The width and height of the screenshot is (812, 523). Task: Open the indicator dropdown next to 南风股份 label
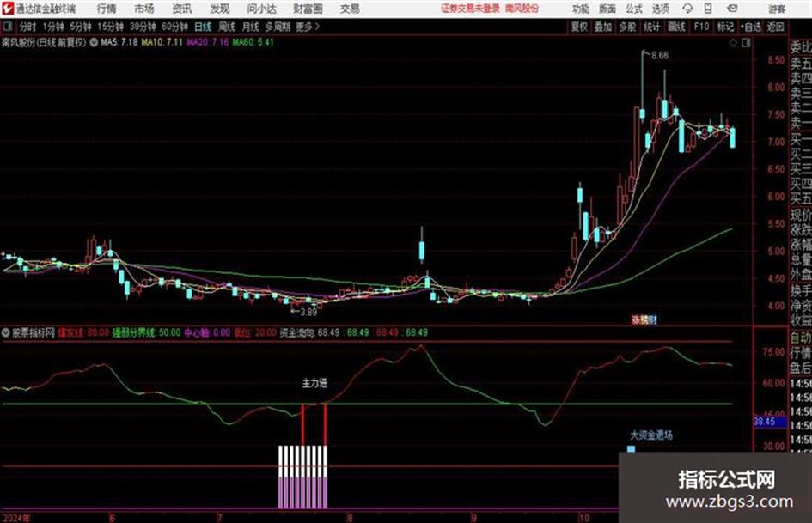[94, 42]
